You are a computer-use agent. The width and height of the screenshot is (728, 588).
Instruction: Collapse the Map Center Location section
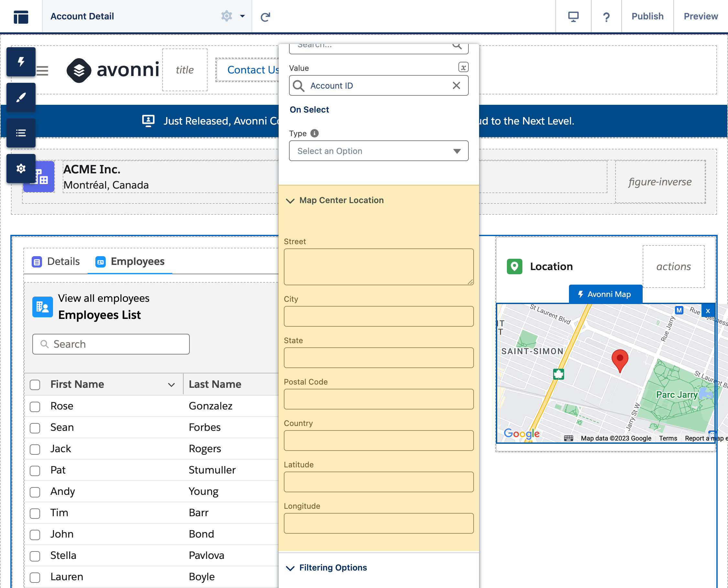(x=290, y=201)
